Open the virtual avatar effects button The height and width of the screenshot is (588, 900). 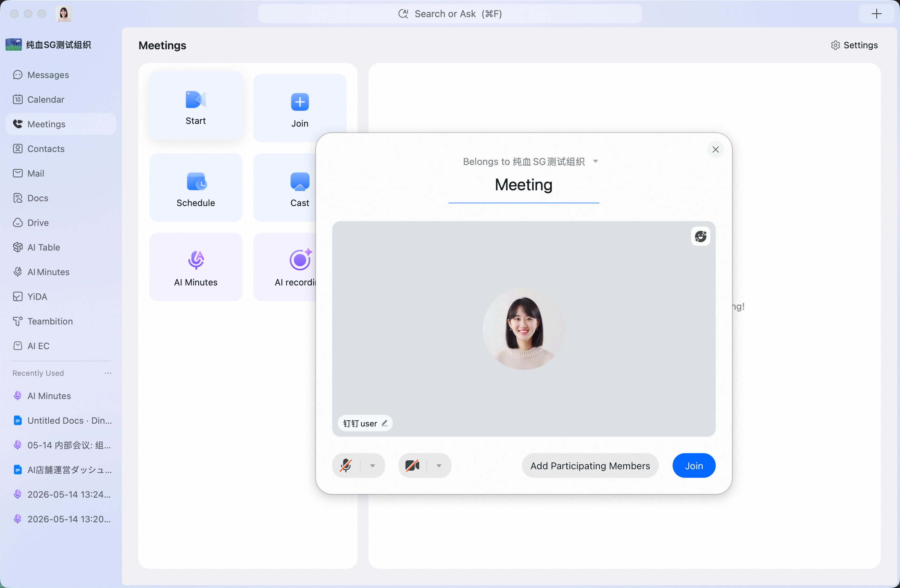tap(700, 236)
